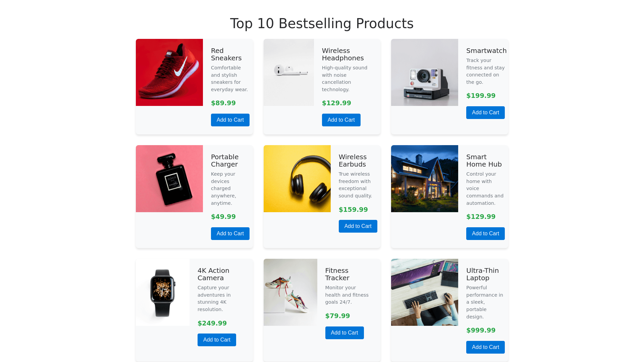View the illuminated house image
This screenshot has width=644, height=362.
[425, 179]
